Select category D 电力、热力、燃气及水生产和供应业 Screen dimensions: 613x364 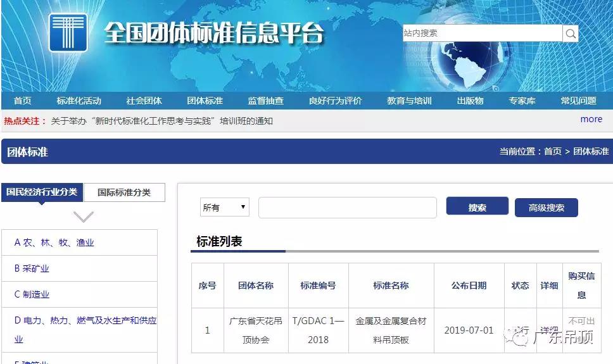85,330
